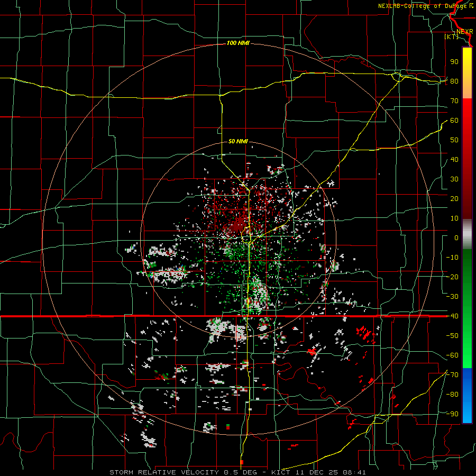
Task: Click the "-40" scale label
Action: [452, 316]
